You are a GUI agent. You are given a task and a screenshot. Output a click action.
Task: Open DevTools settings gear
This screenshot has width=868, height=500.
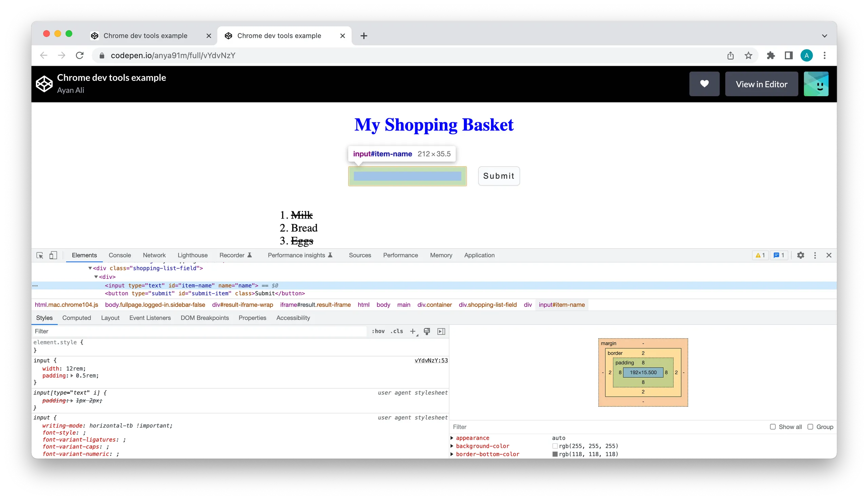[800, 255]
